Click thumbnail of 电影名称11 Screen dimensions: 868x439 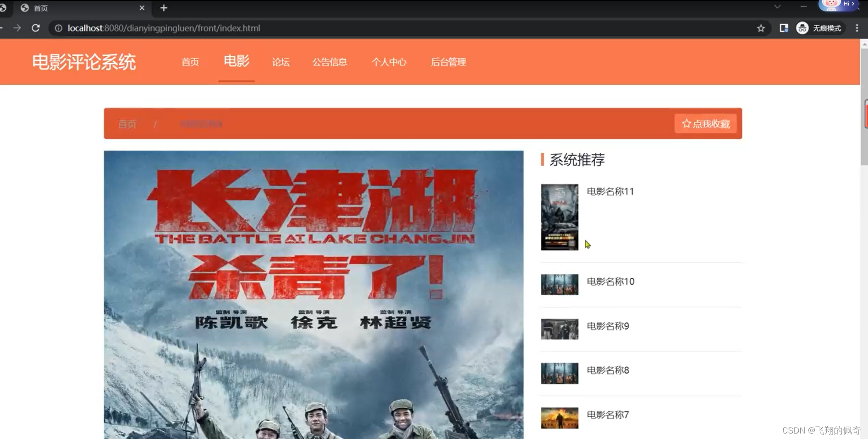(x=560, y=217)
